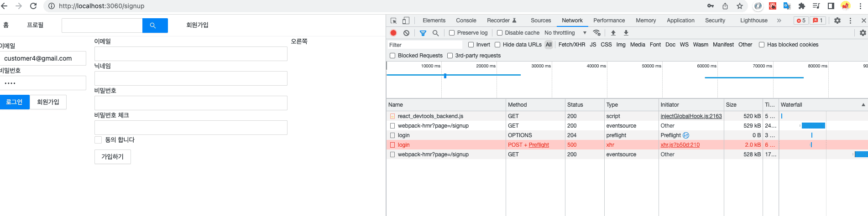The width and height of the screenshot is (868, 216).
Task: Switch to the Console tab
Action: coord(466,21)
